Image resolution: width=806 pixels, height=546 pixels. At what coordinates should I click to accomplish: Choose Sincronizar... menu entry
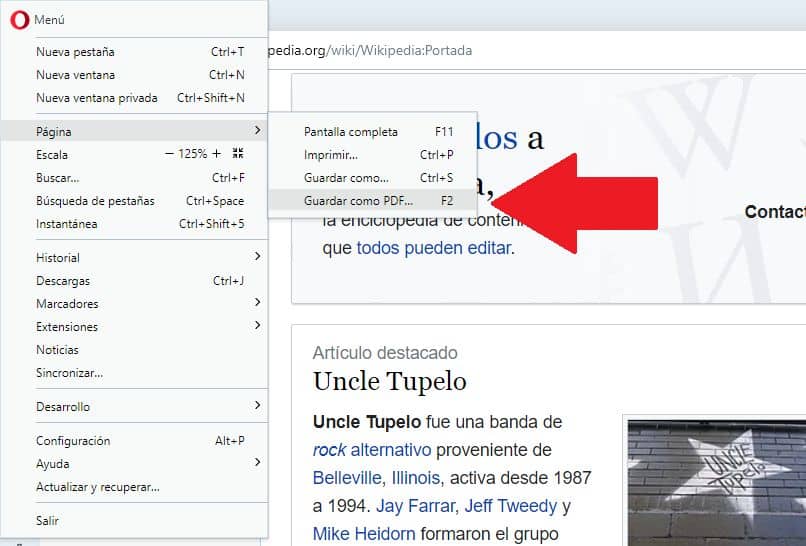tap(134, 373)
